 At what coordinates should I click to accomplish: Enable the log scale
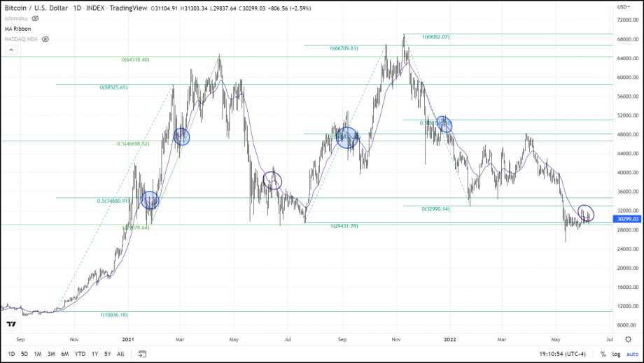coord(615,354)
